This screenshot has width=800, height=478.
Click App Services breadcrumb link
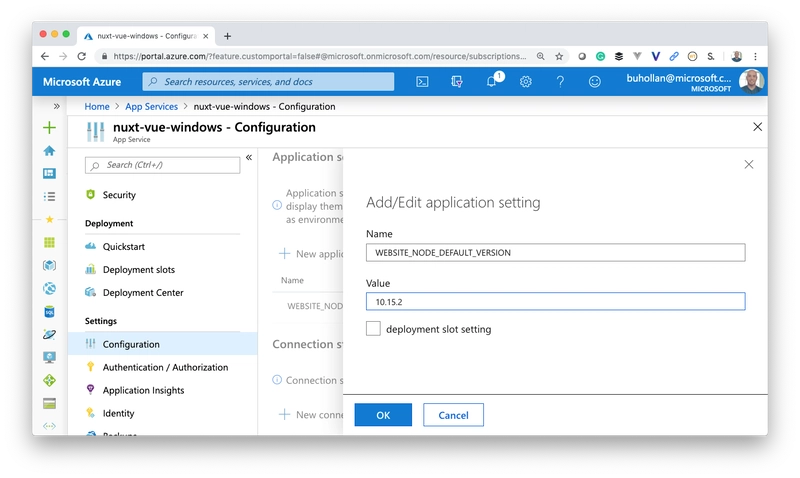[x=150, y=106]
